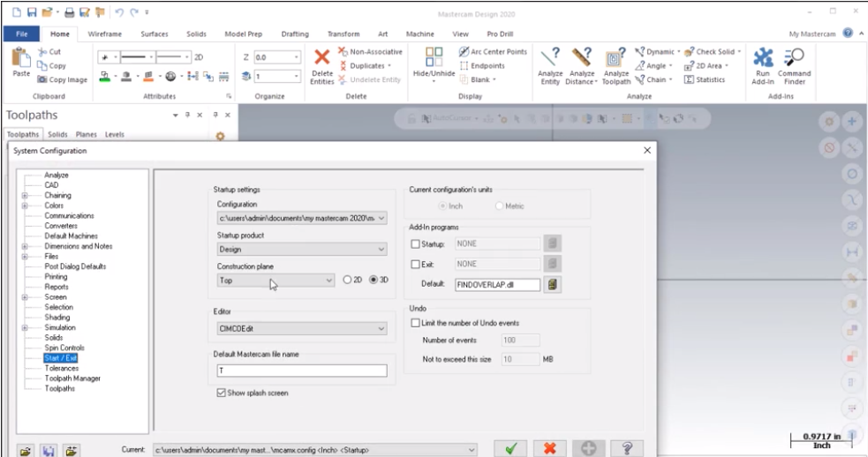Open the Configuration file dropdown
This screenshot has height=457, width=868.
click(381, 219)
